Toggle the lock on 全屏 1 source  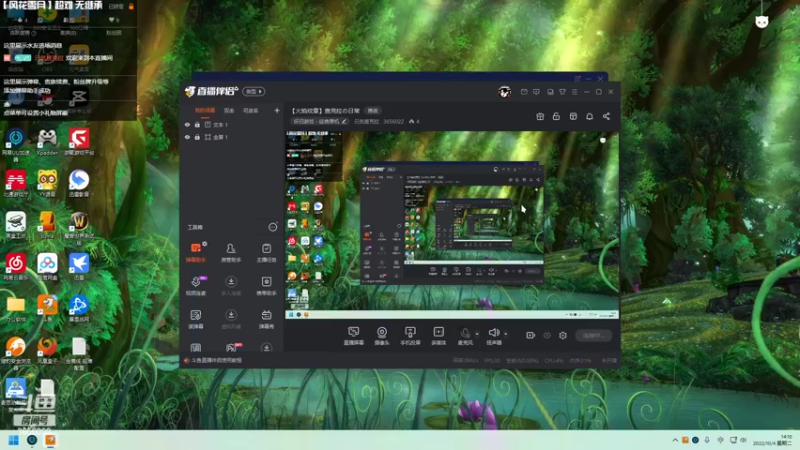197,137
